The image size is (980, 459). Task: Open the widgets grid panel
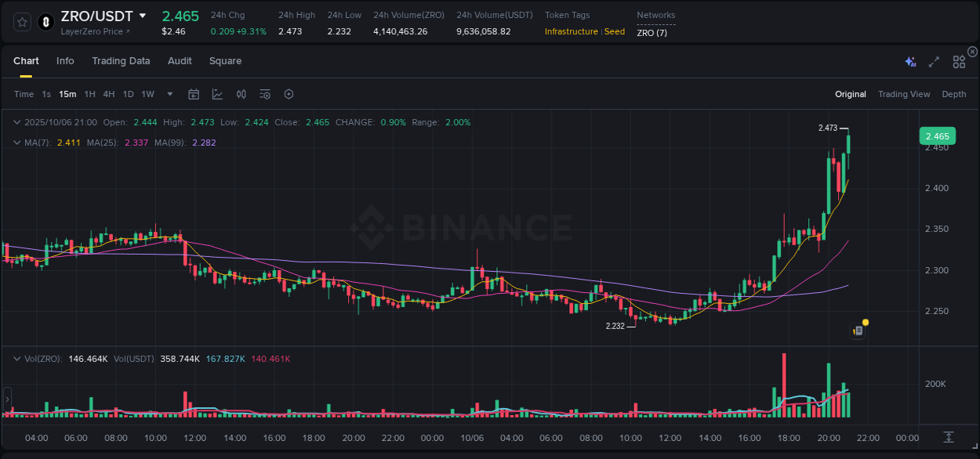(959, 61)
